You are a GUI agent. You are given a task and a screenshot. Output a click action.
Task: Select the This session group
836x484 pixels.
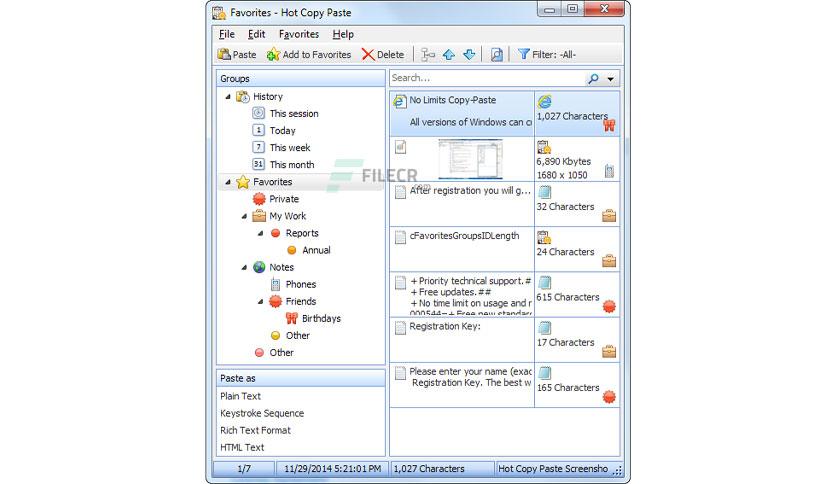coord(294,114)
